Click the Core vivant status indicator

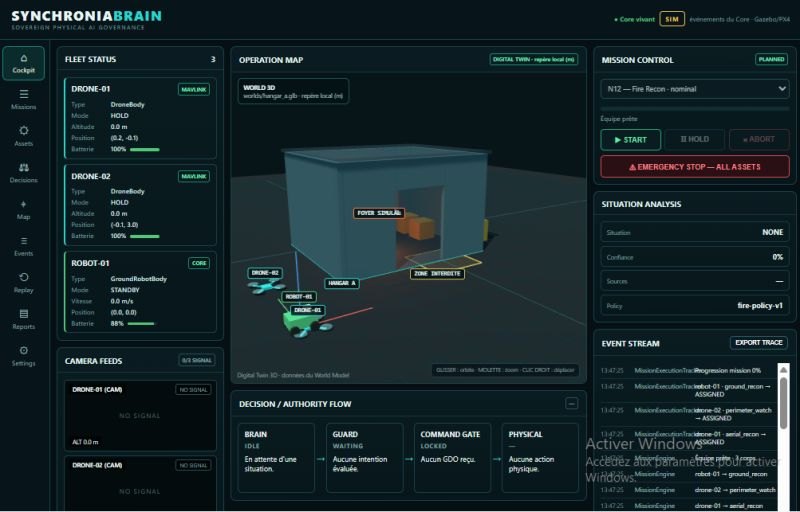(634, 19)
